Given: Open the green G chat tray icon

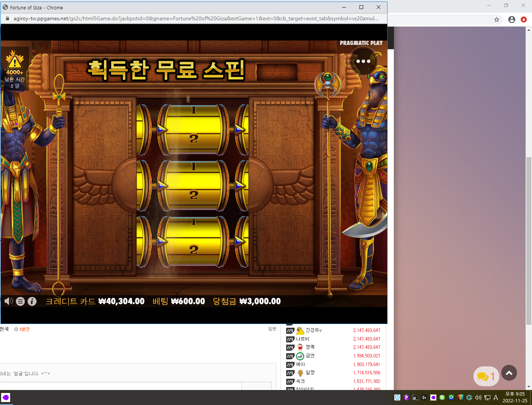Looking at the screenshot, I should coord(451,397).
